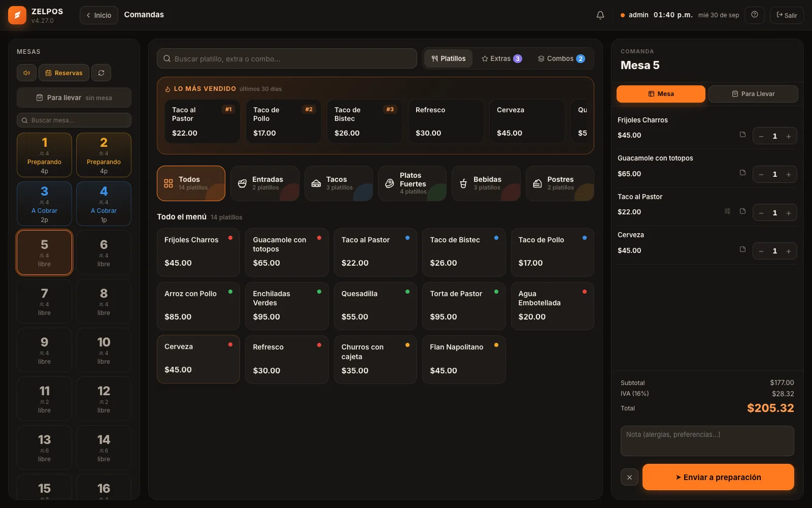Go back with the Inicio button
812x508 pixels.
(x=98, y=15)
